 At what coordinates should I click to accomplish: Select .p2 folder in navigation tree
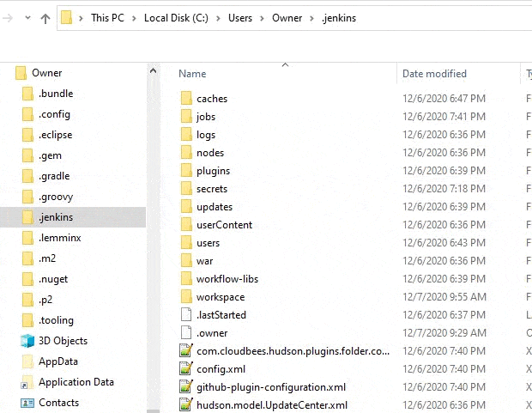pos(45,300)
